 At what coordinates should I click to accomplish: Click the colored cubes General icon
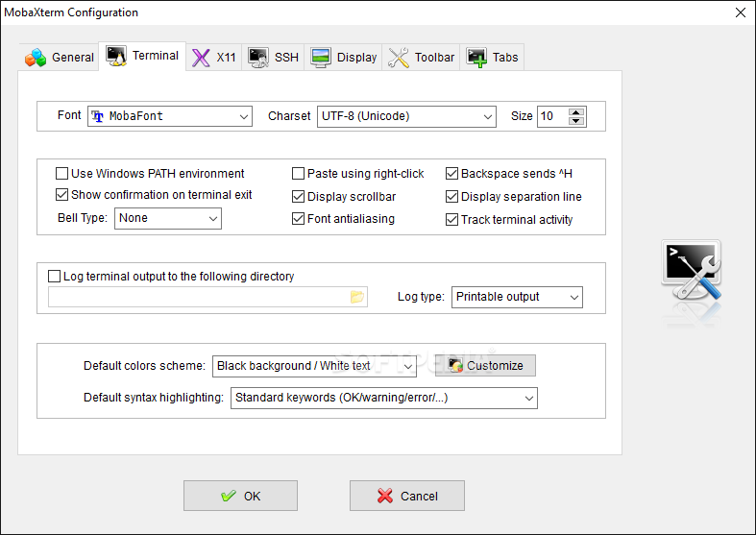(x=36, y=58)
